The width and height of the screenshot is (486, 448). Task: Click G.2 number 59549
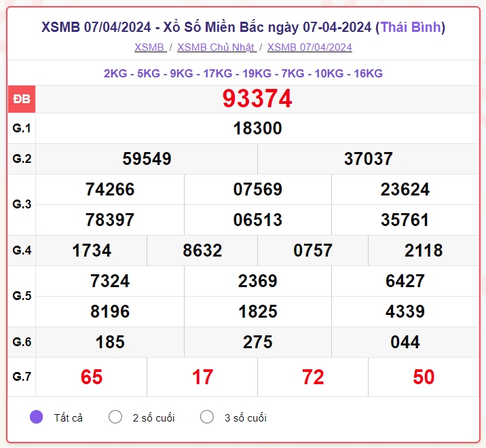click(x=147, y=159)
